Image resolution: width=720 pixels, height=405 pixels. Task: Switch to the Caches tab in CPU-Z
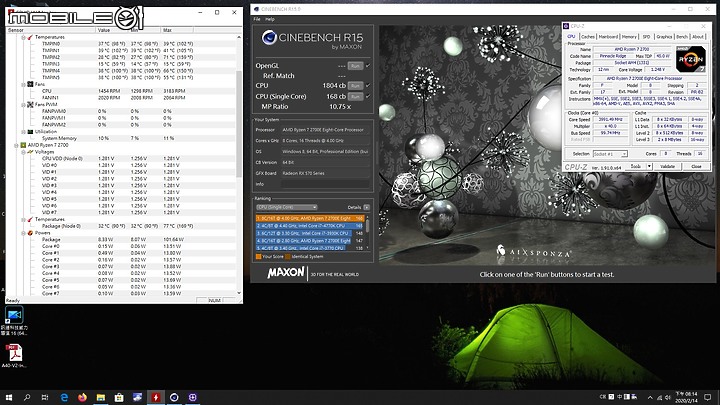point(587,37)
